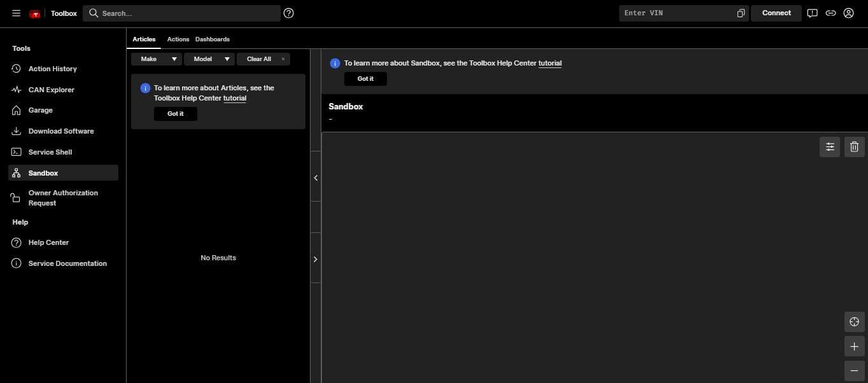Click the Download Software arrow icon
The height and width of the screenshot is (383, 868).
pos(17,131)
